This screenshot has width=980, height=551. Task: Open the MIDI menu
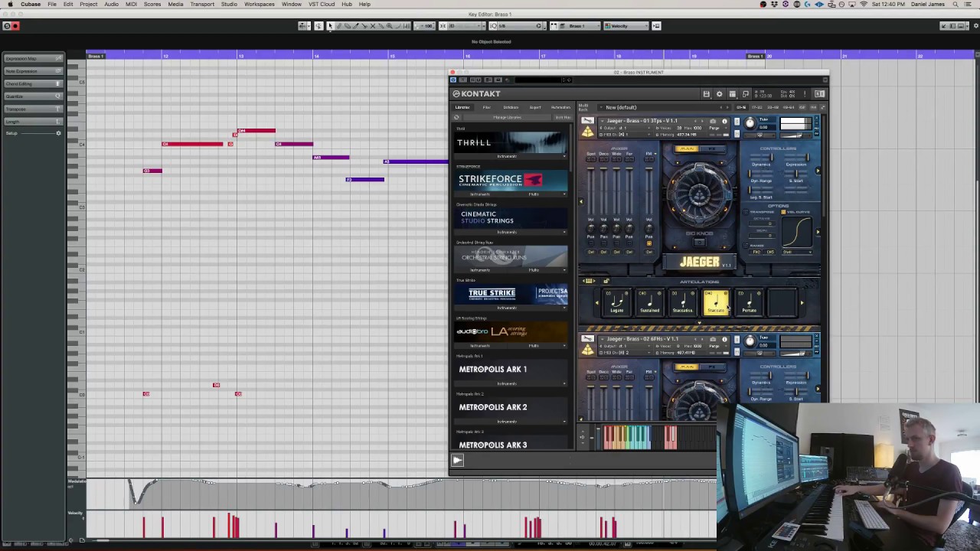click(x=131, y=5)
